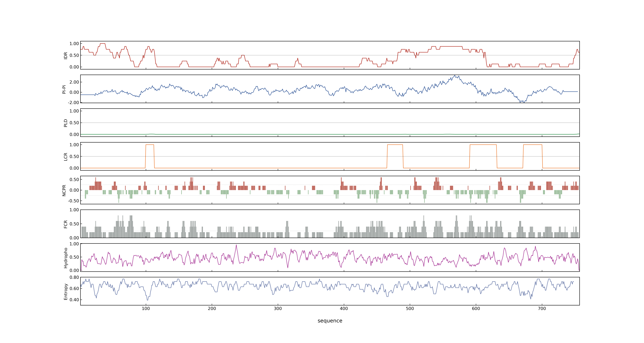Click the LCR plateau between 590 and 630
This screenshot has height=343, width=644.
click(483, 145)
